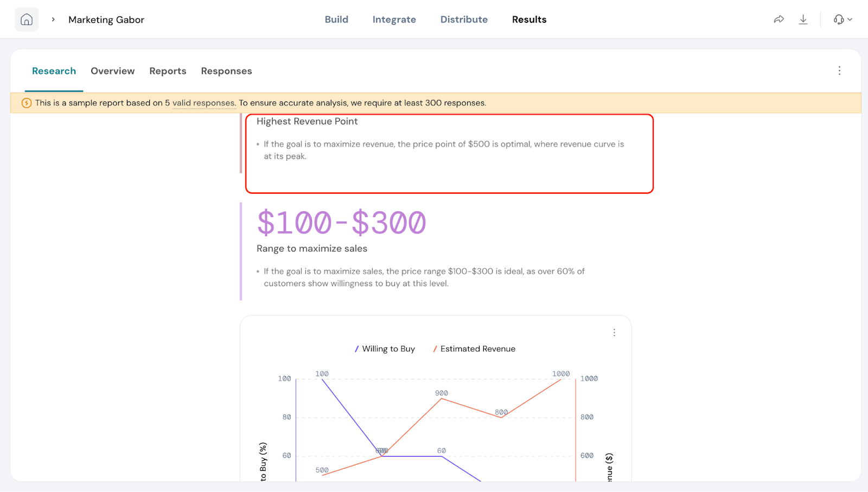Open the Distribute section
The height and width of the screenshot is (492, 868).
[464, 20]
